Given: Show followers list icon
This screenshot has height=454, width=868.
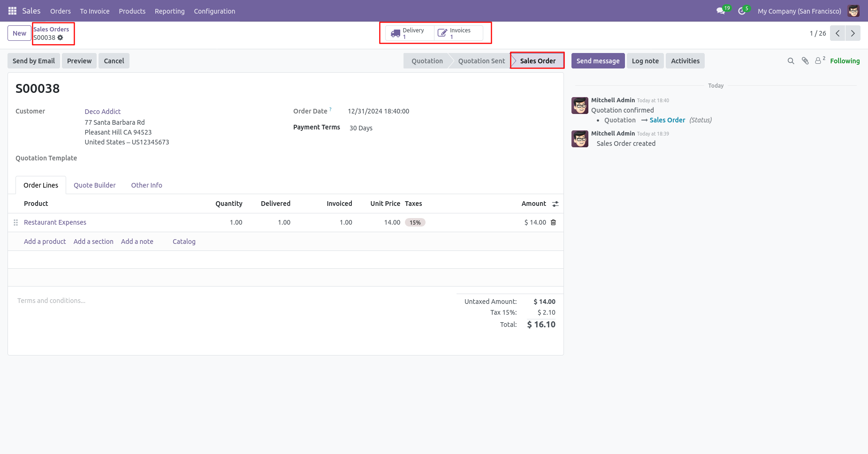Looking at the screenshot, I should [820, 61].
